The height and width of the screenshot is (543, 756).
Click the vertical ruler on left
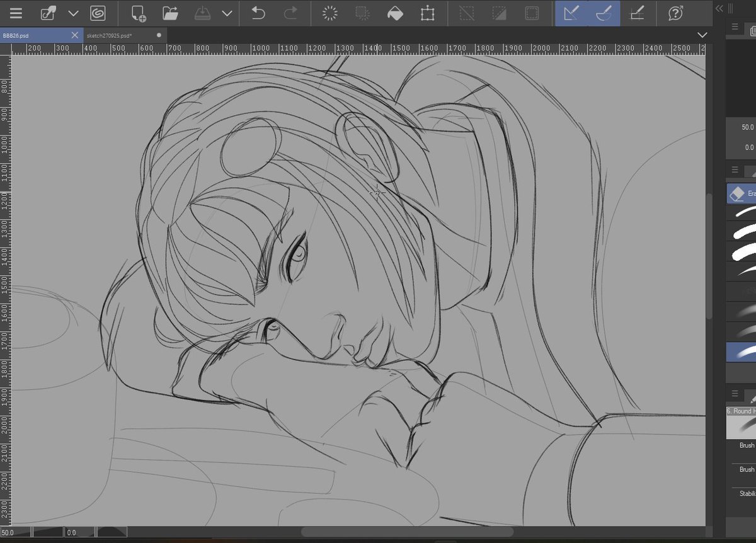tap(6, 290)
